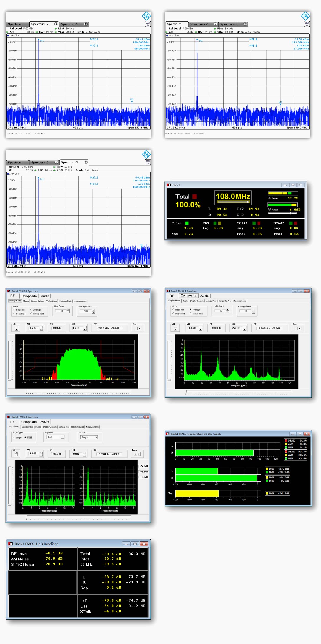Viewport: 321px width, 644px height.
Task: Open Vertical Axis sub-tab in Composite spectrum window
Action: 211,301
